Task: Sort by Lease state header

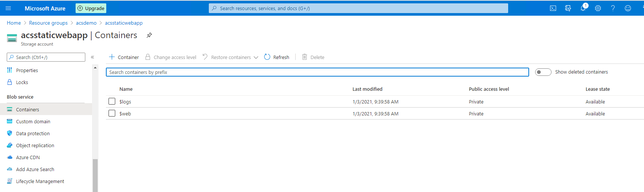Action: tap(598, 89)
